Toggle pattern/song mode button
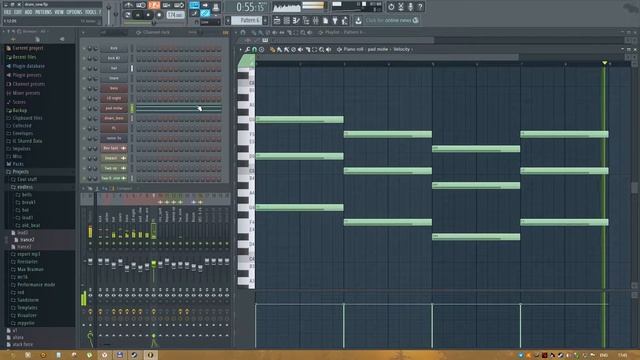 tap(128, 15)
